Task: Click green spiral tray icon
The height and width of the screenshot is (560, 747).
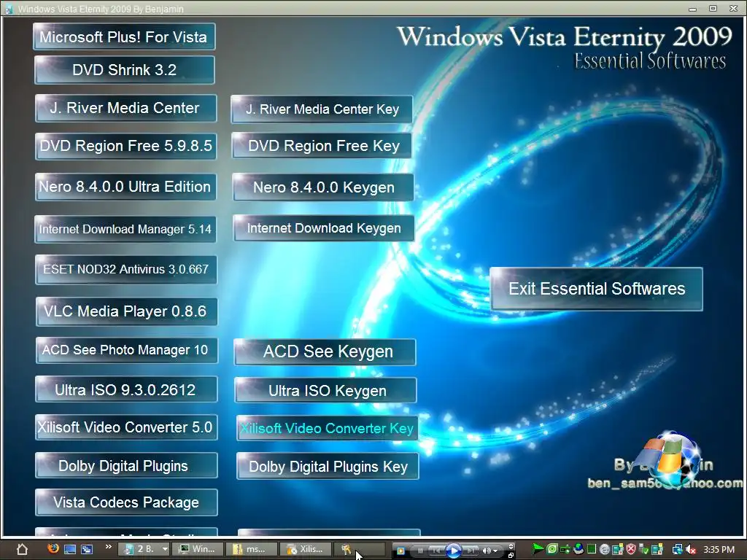Action: 551,549
